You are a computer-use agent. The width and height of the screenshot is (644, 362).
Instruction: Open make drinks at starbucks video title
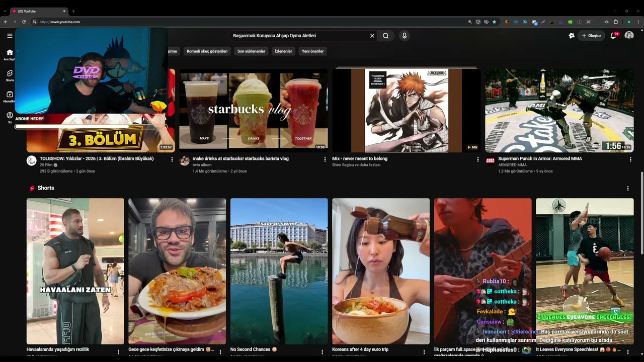tap(240, 158)
